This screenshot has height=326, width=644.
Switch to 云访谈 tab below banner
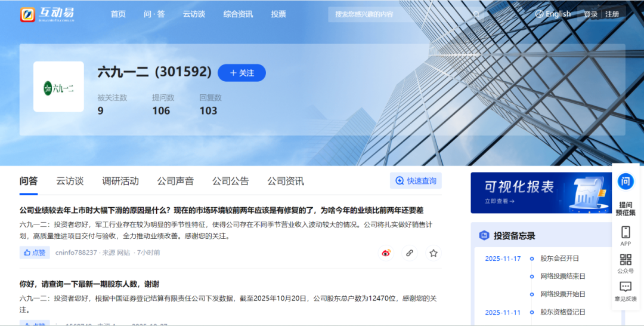[70, 181]
